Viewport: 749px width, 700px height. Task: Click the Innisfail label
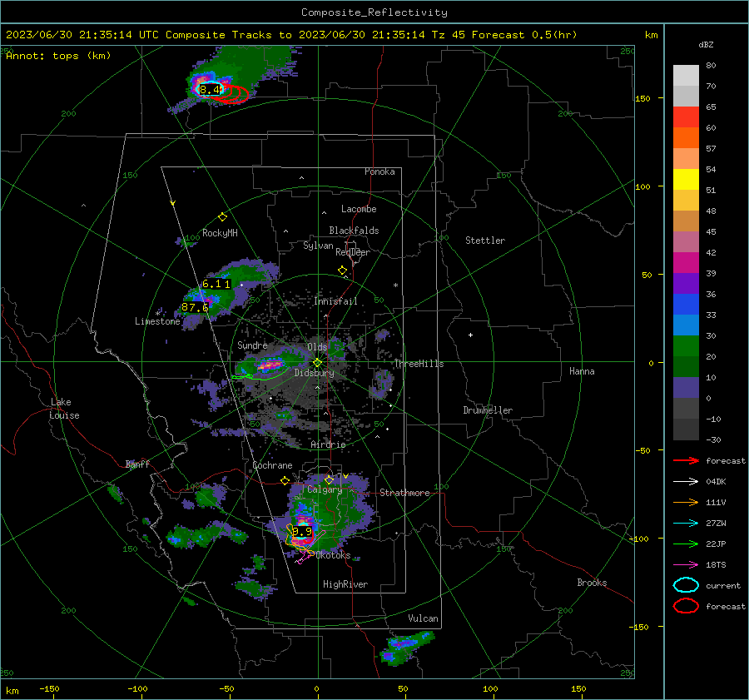(335, 301)
